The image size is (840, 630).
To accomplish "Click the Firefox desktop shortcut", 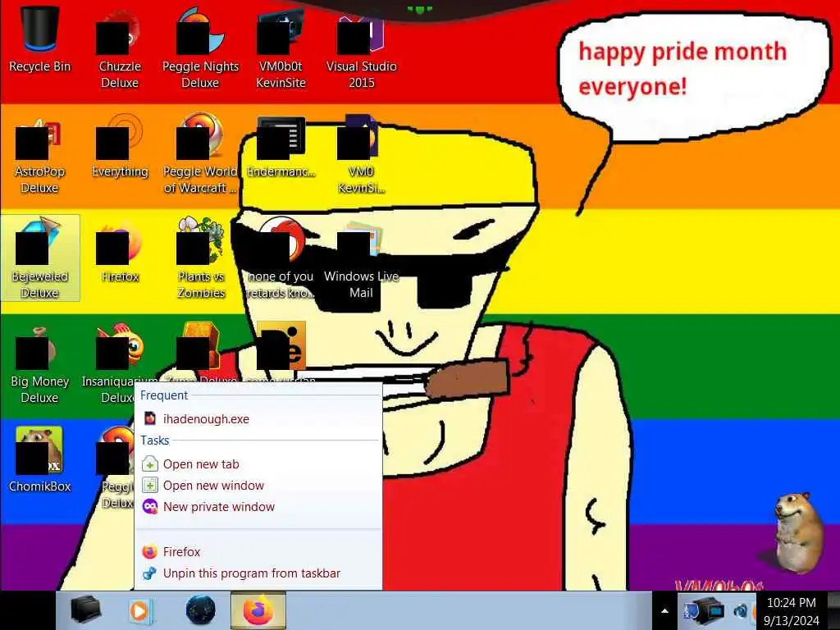I will click(x=120, y=253).
